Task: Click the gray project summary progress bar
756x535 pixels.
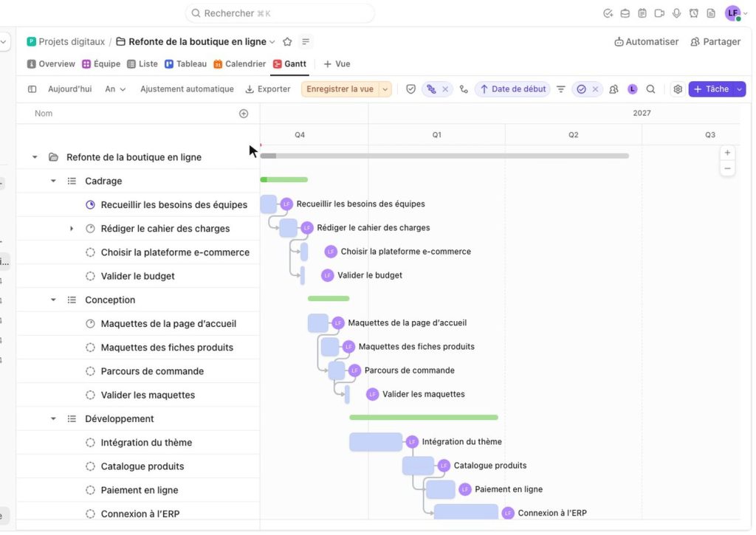Action: (x=444, y=156)
